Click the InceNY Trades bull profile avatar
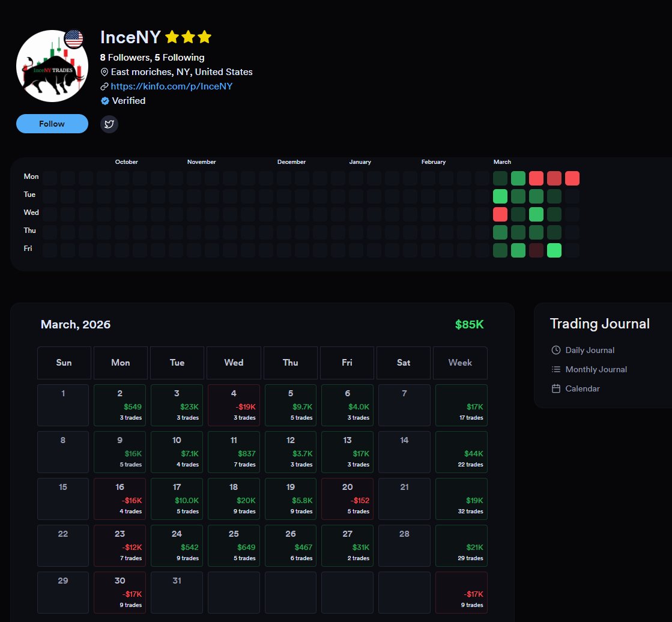This screenshot has height=622, width=672. point(52,66)
